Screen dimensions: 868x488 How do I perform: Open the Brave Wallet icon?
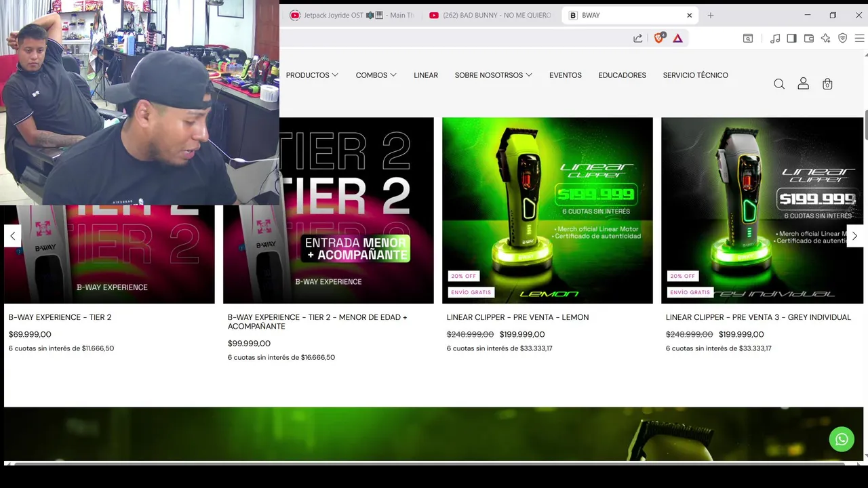click(x=808, y=39)
